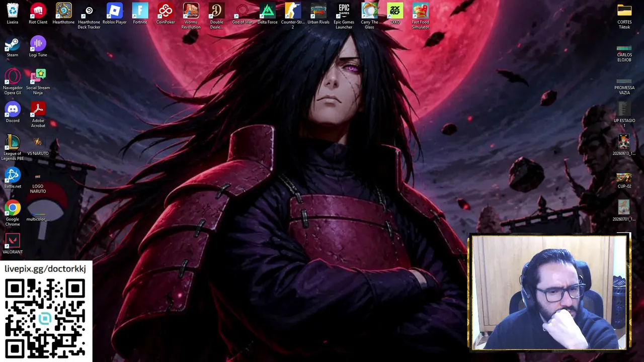Select the Carry The Glass icon

point(369,11)
